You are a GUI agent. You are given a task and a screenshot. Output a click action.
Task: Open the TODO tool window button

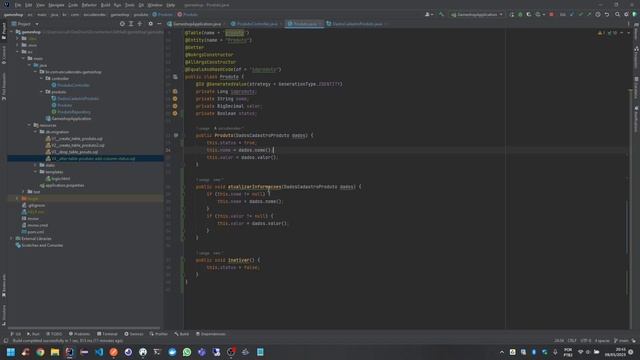point(54,334)
